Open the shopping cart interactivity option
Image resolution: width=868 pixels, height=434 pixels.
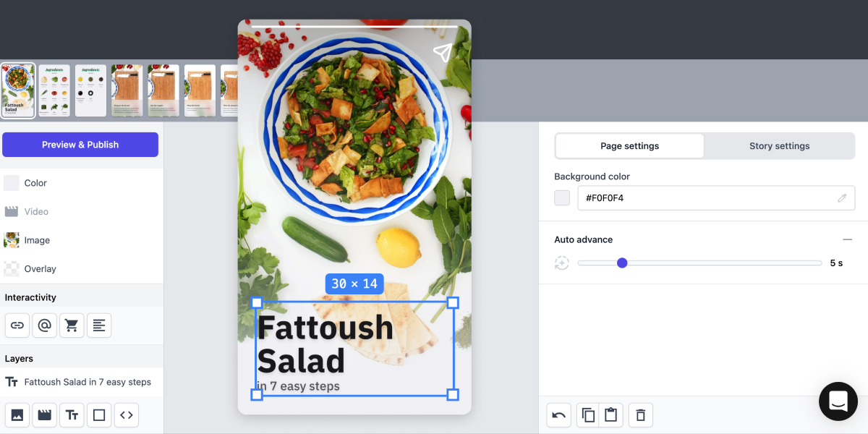(x=72, y=325)
